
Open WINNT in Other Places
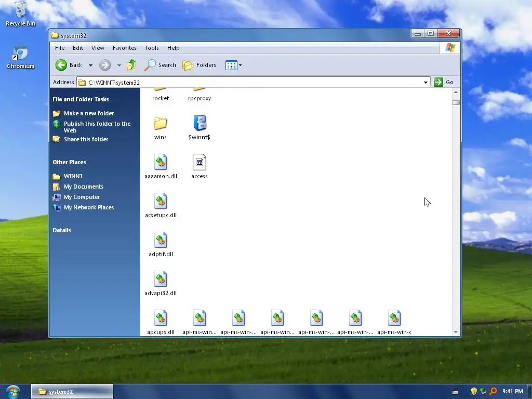click(73, 176)
